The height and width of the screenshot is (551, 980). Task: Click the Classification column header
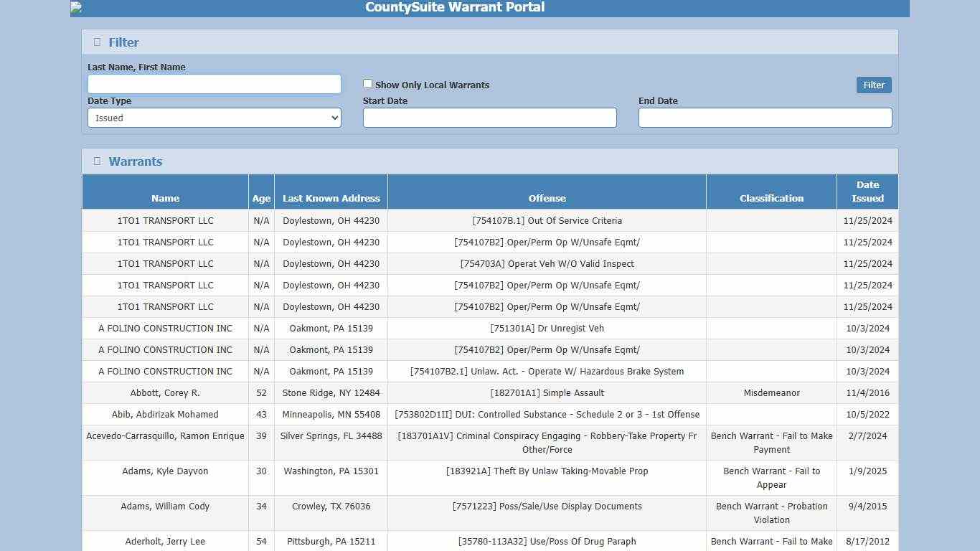pos(771,198)
